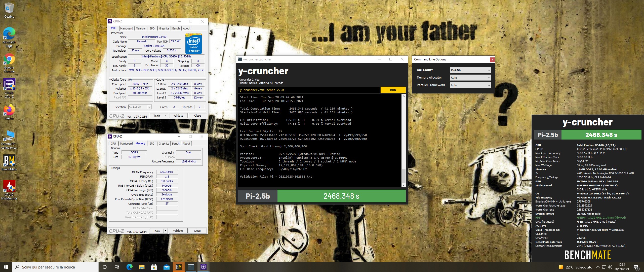Image resolution: width=644 pixels, height=272 pixels.
Task: Open volume control in system tray
Action: [610, 267]
